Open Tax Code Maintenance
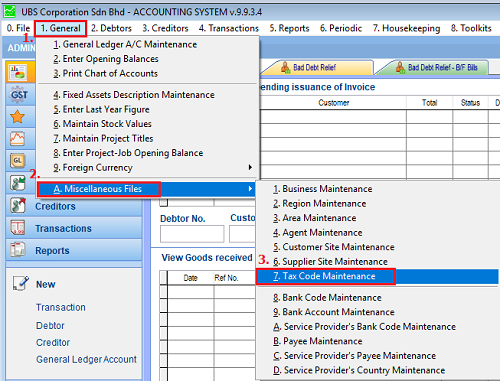 point(378,276)
